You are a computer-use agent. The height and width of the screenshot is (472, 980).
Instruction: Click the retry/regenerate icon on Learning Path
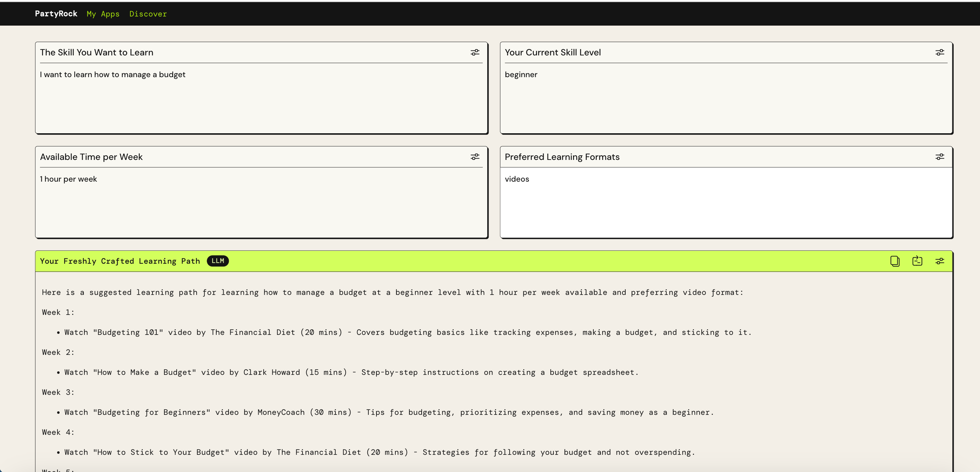tap(917, 261)
